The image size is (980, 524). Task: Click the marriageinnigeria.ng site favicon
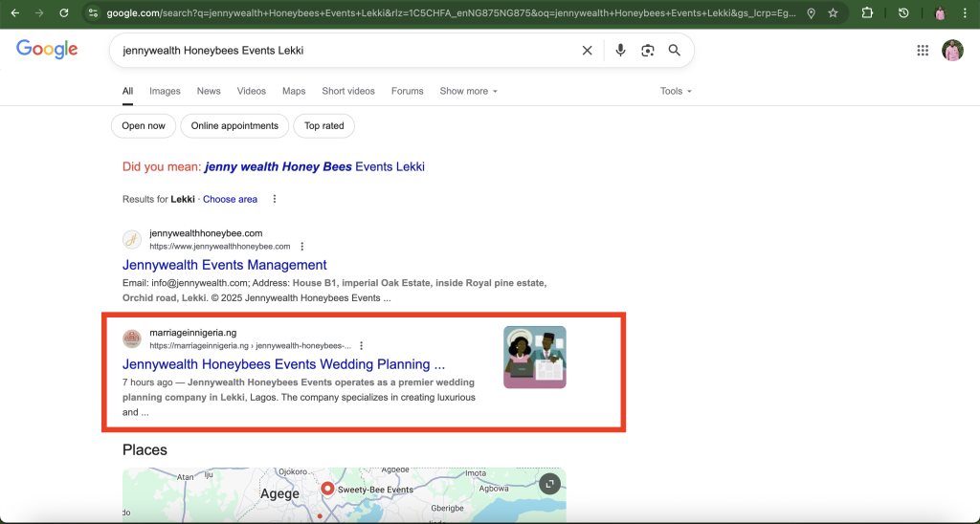132,339
